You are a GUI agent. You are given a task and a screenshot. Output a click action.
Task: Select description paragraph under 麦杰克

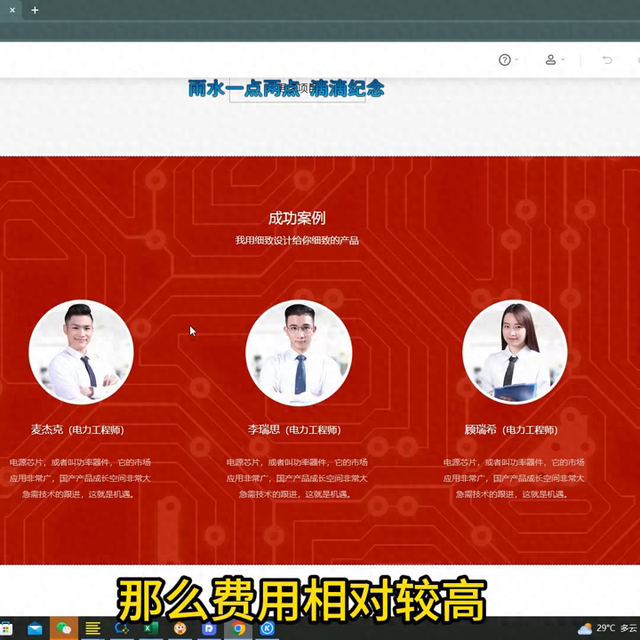click(x=80, y=478)
